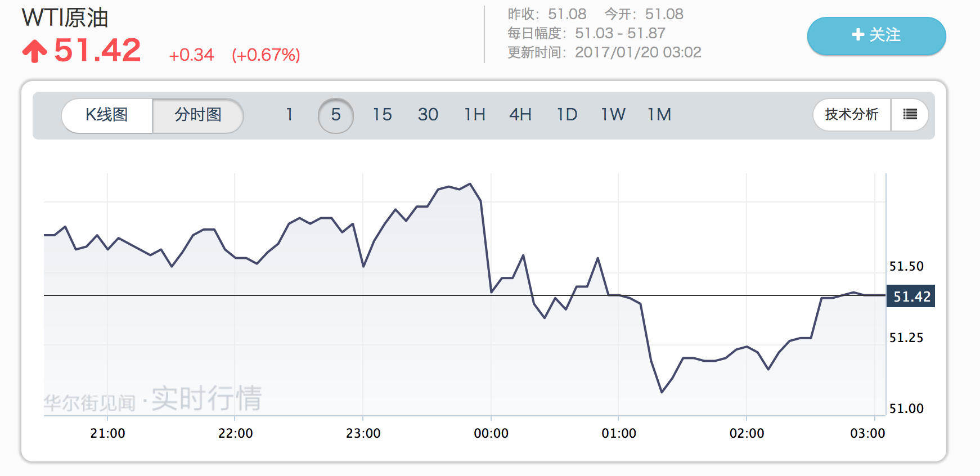
Task: Click the 03:00 time axis label
Action: 867,433
